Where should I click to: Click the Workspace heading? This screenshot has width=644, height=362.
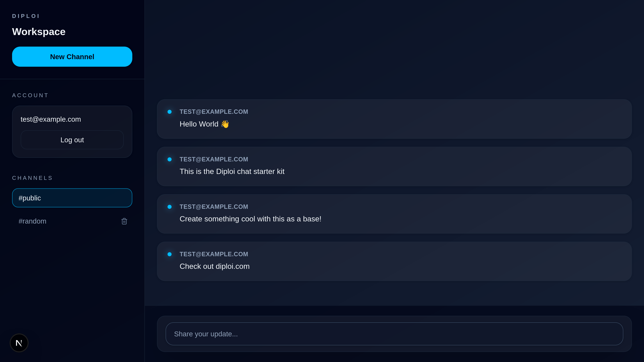click(x=39, y=32)
